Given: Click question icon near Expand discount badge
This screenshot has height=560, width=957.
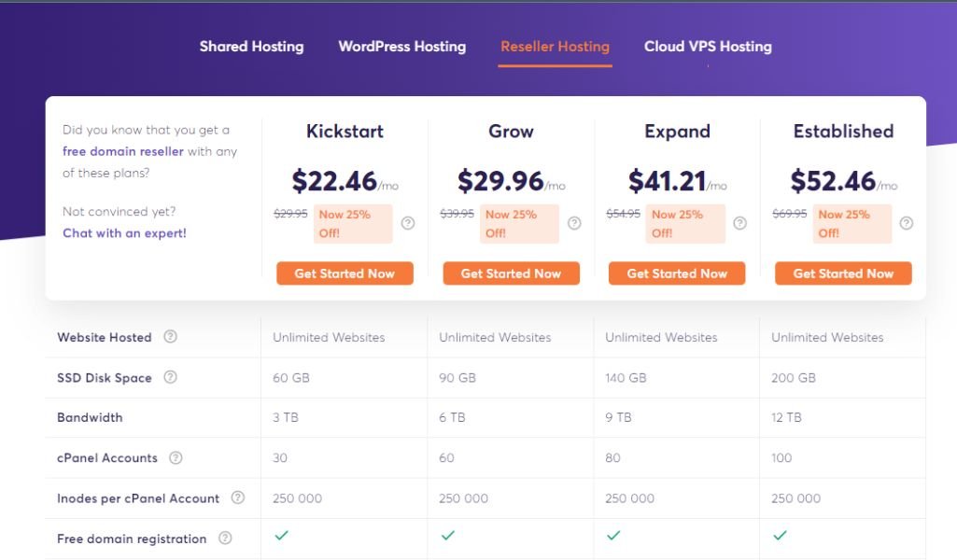Looking at the screenshot, I should (x=739, y=223).
